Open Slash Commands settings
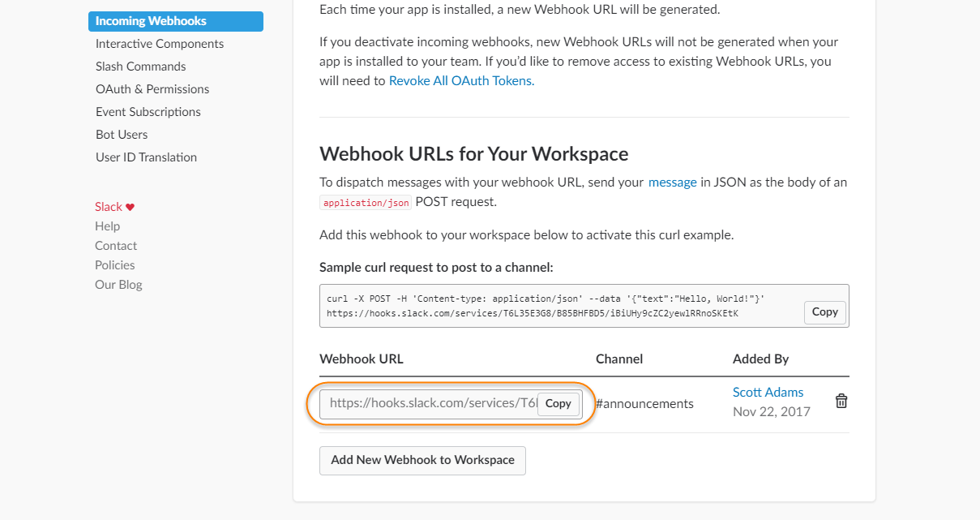The image size is (980, 520). pyautogui.click(x=141, y=67)
